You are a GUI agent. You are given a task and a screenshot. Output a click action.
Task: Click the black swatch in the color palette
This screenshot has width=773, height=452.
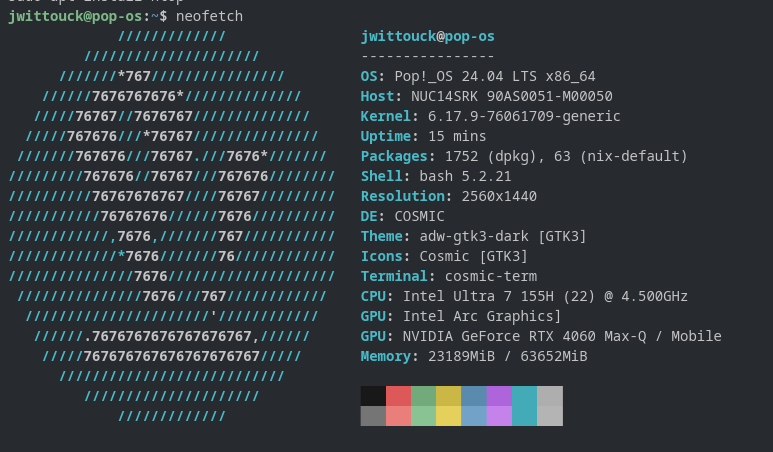[373, 396]
